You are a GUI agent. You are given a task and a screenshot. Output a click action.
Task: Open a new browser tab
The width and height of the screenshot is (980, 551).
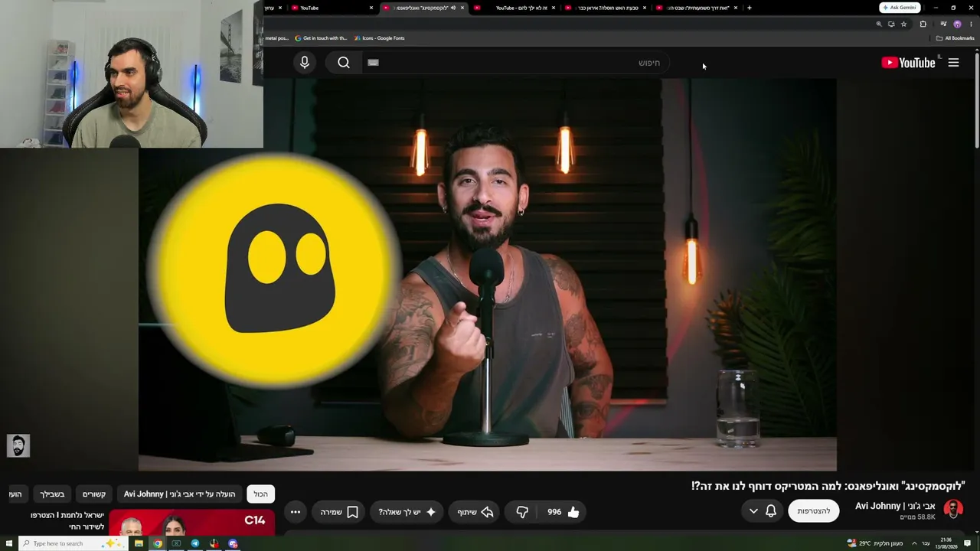pos(749,8)
